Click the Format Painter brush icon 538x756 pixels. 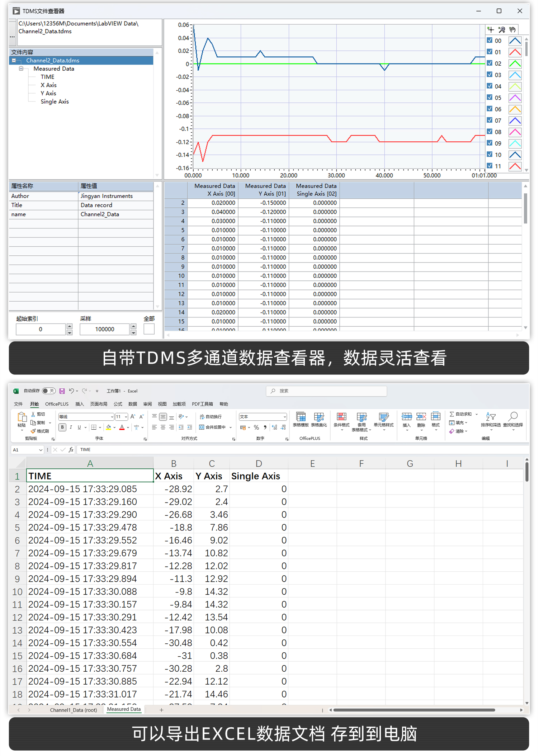(x=33, y=431)
